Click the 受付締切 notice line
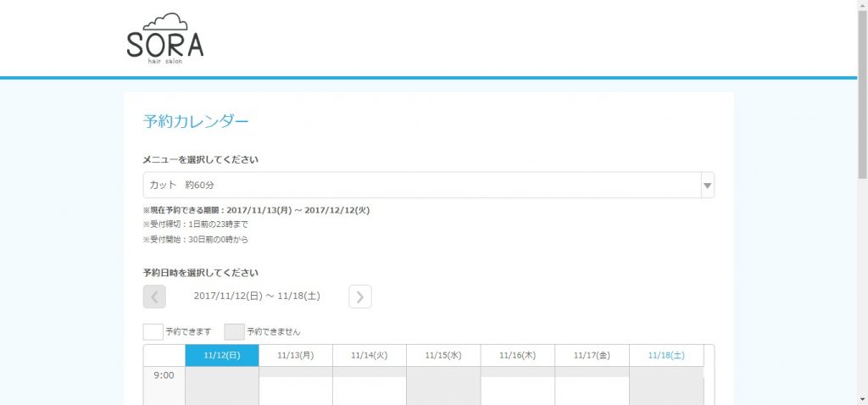This screenshot has height=405, width=868. point(196,225)
